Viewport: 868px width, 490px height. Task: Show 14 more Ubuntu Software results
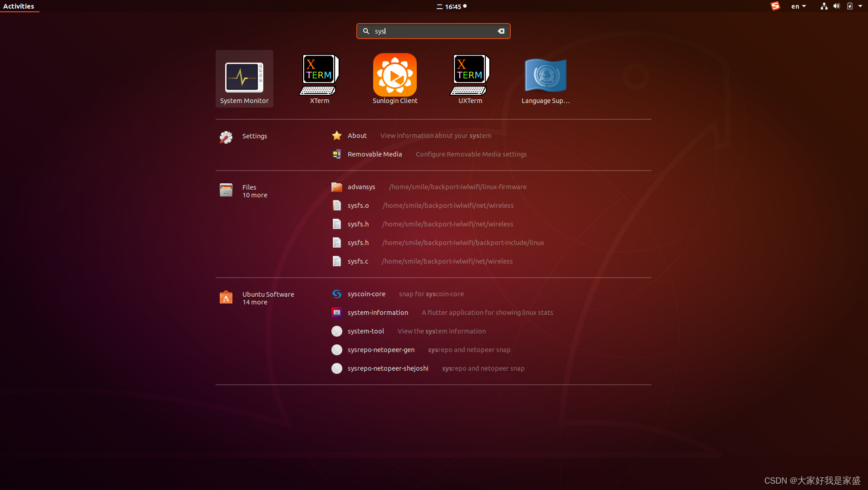[x=255, y=302]
